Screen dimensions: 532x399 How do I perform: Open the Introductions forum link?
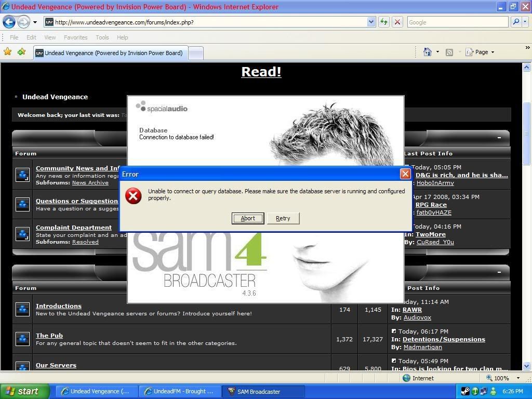tap(59, 306)
